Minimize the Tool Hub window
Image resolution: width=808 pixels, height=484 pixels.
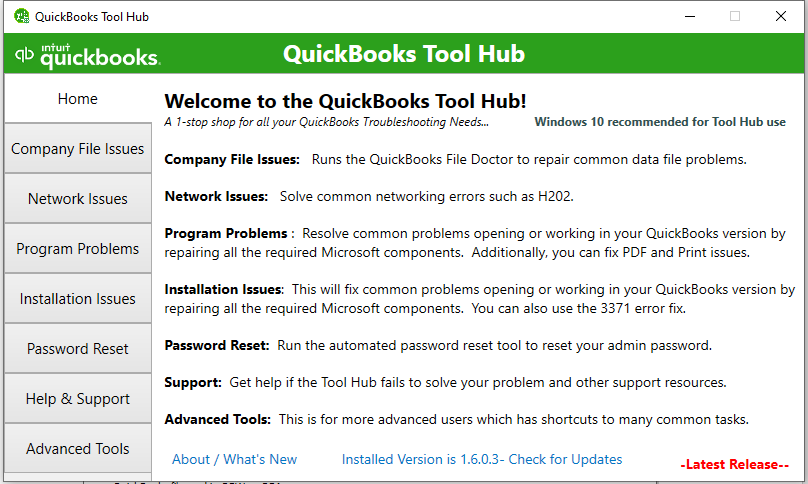tap(689, 16)
